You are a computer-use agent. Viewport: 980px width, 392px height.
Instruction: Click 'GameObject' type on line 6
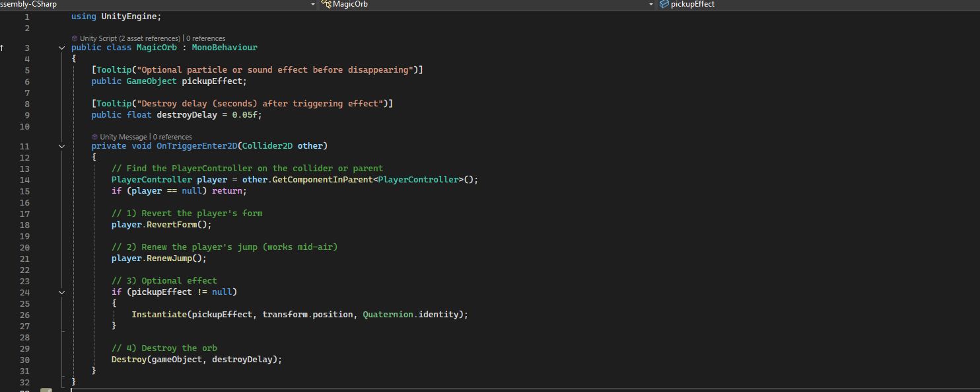(151, 81)
